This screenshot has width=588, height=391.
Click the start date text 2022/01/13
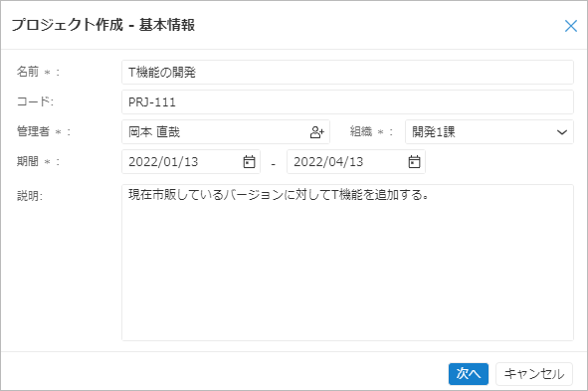coord(163,162)
